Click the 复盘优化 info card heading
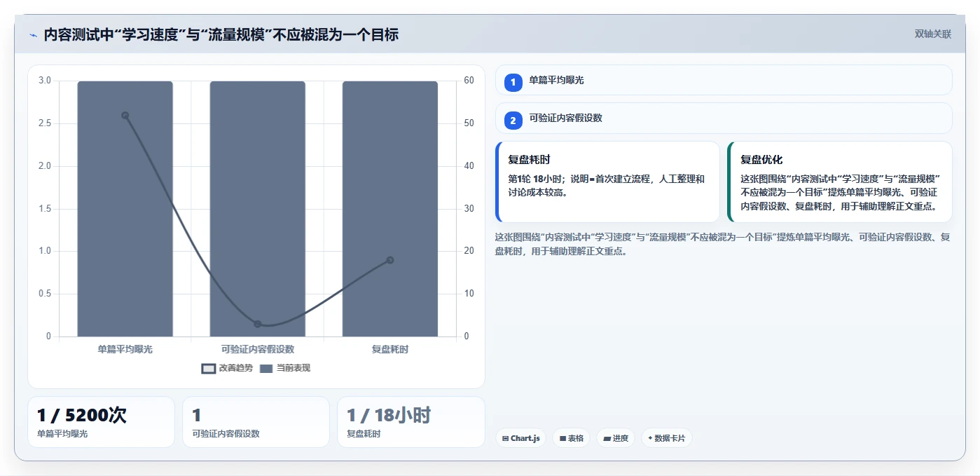Screen dimensions: 980x476 (x=761, y=160)
